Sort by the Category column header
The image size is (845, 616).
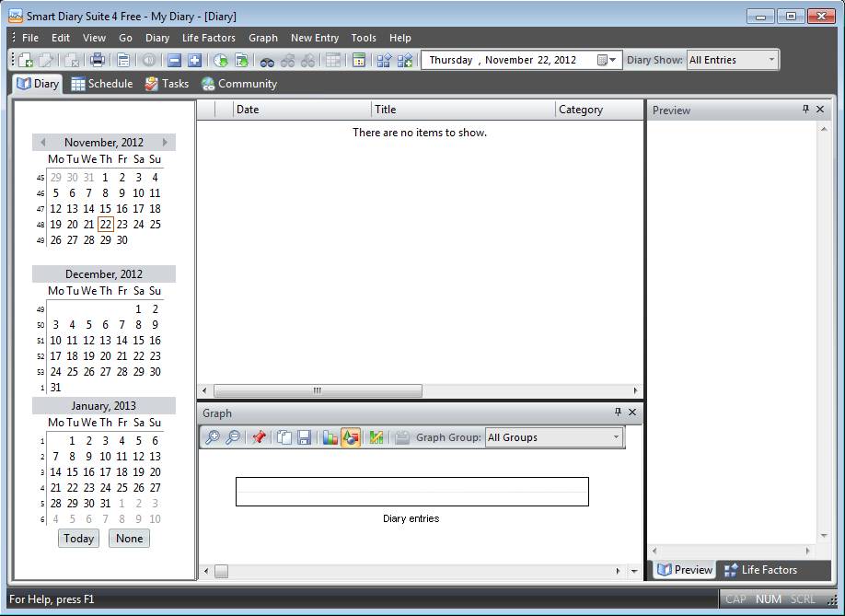coord(599,110)
